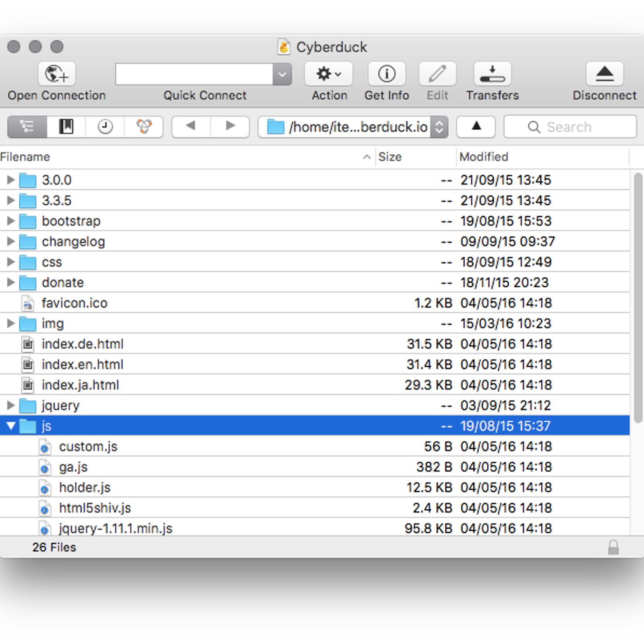Open the Quick Connect dropdown arrow
644x644 pixels.
[282, 74]
